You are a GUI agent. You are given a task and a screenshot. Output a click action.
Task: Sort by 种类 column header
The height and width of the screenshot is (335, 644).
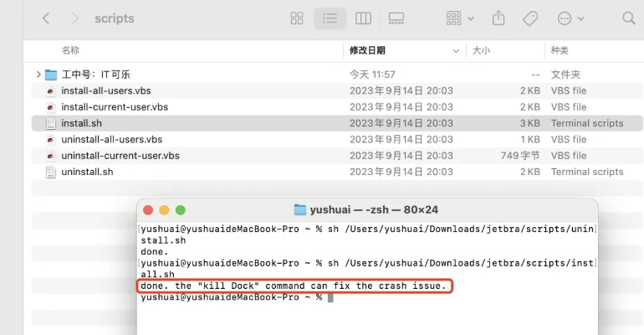click(x=560, y=50)
